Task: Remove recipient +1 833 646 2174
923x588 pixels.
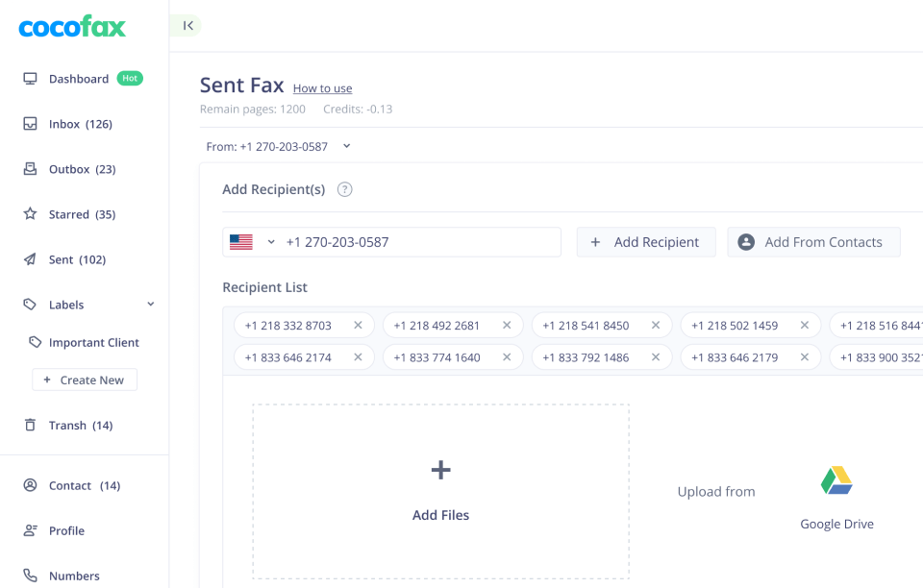Action: (358, 356)
